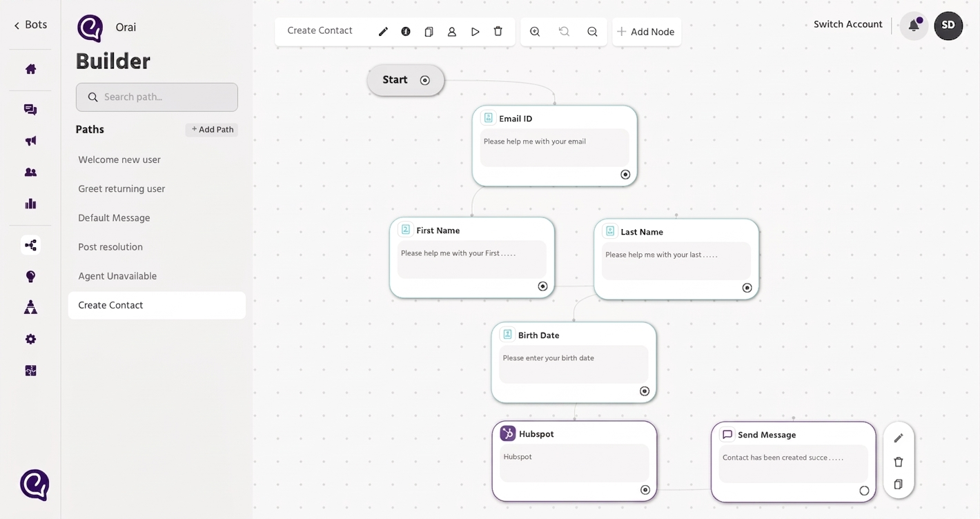The height and width of the screenshot is (519, 980).
Task: Select the flow builder icon in sidebar
Action: coord(30,245)
